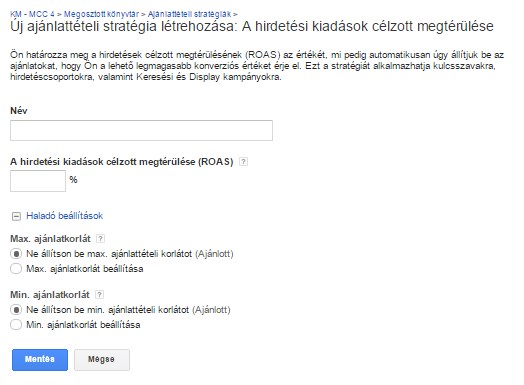Open help icon next to Min. ajánlatkorlát

[100, 294]
